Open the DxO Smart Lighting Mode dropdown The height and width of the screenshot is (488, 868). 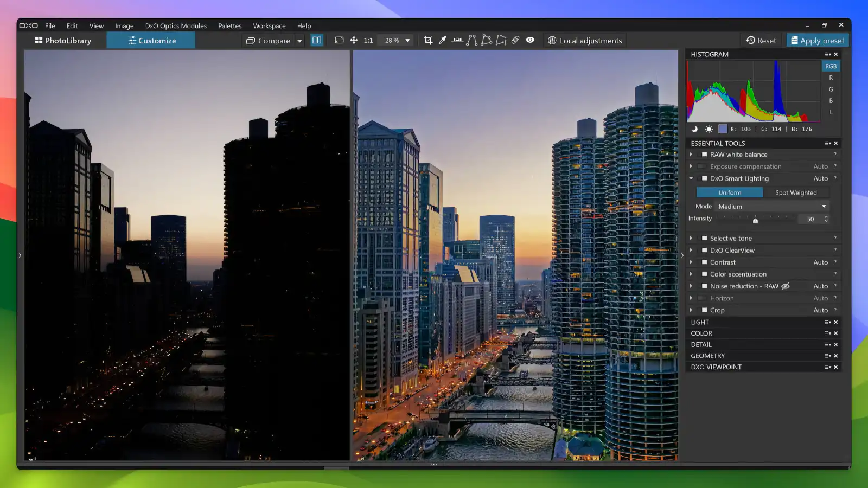773,206
